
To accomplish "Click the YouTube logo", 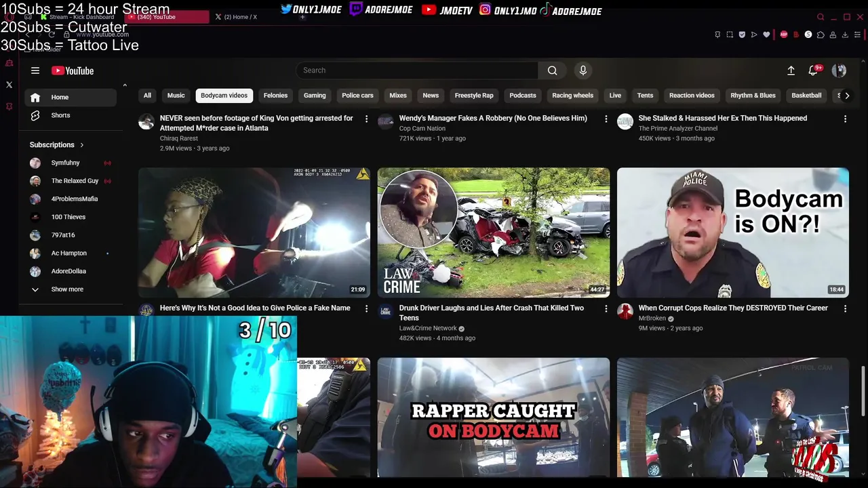I will (x=73, y=70).
